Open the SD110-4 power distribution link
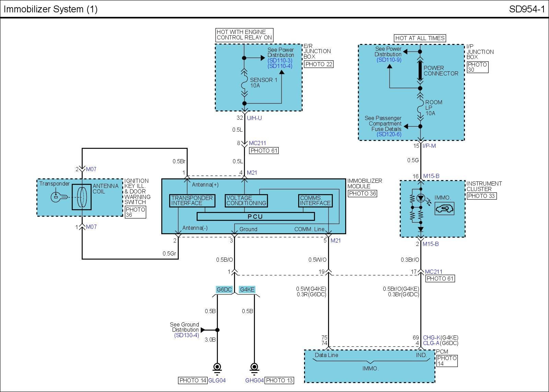 280,66
